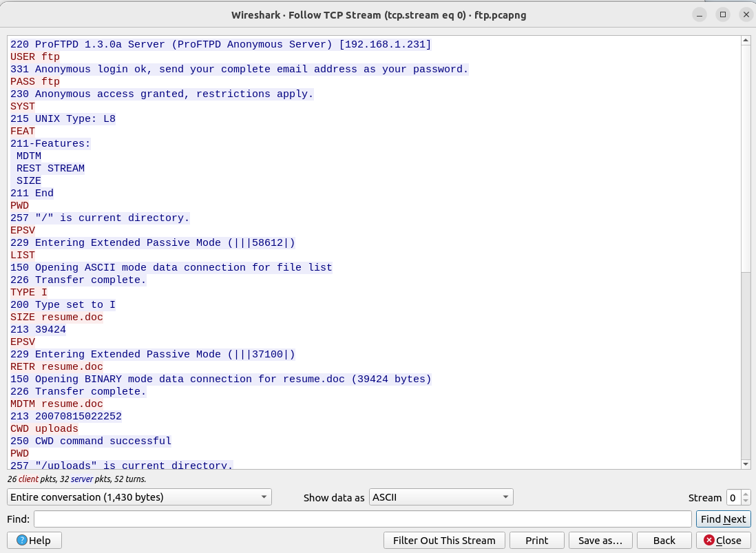
Task: Click the "CWD uploads" line
Action: 44,428
